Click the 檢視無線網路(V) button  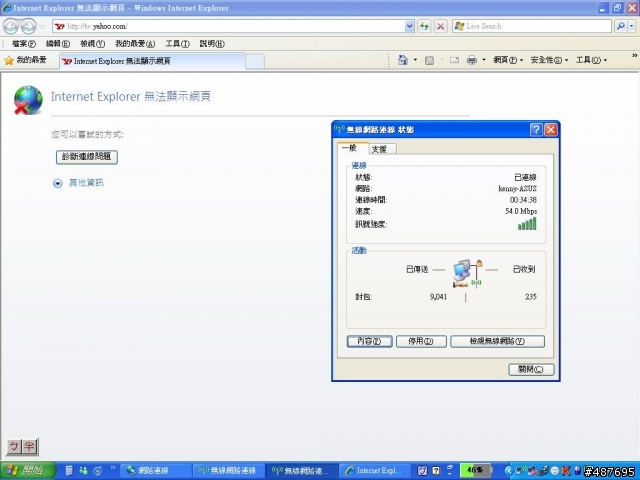(497, 341)
